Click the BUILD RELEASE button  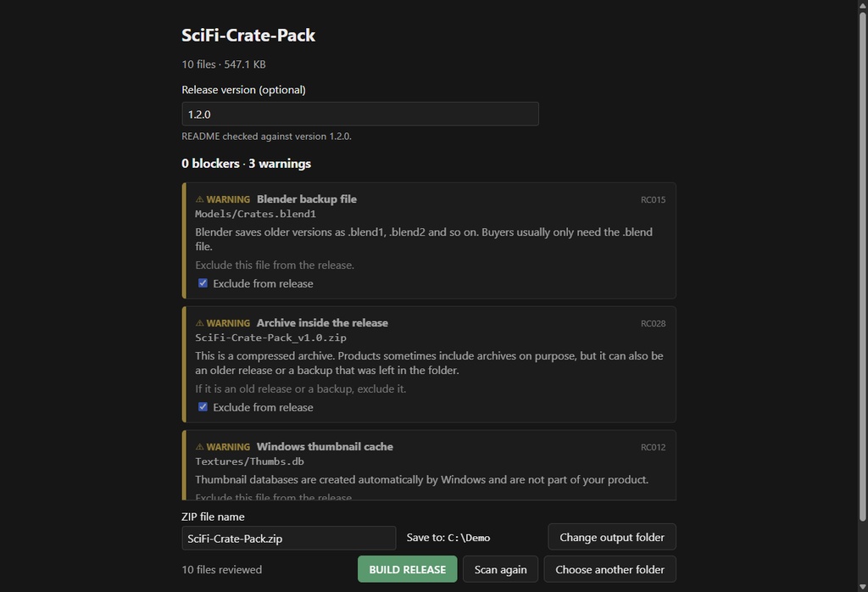click(x=408, y=569)
